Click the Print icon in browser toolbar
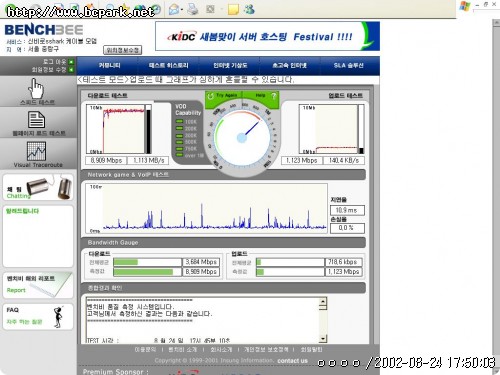 point(193,9)
